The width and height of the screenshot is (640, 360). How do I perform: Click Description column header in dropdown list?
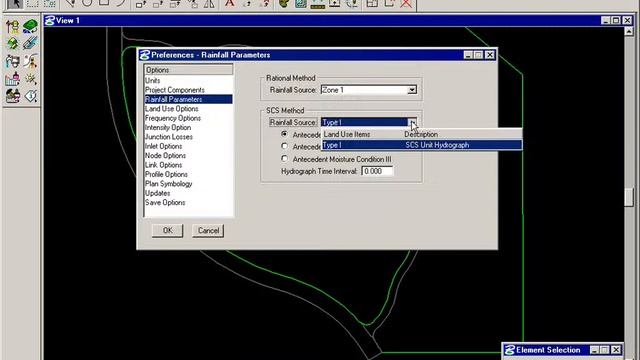[x=421, y=134]
